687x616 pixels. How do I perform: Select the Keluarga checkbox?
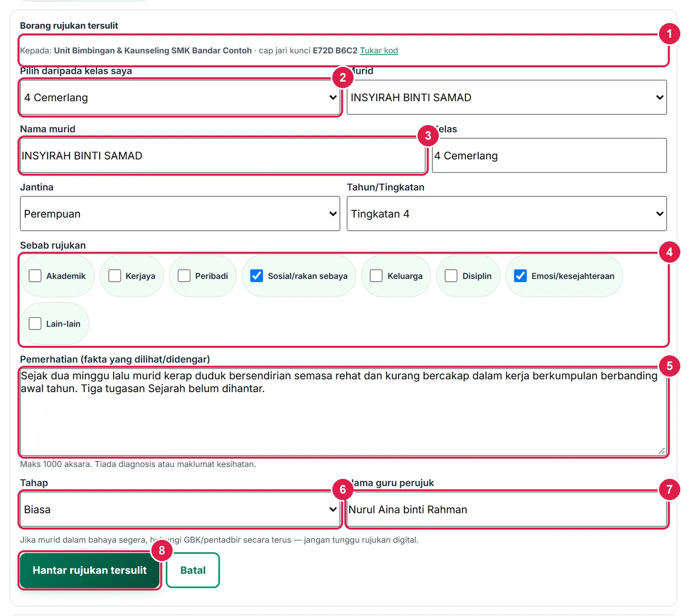[376, 276]
